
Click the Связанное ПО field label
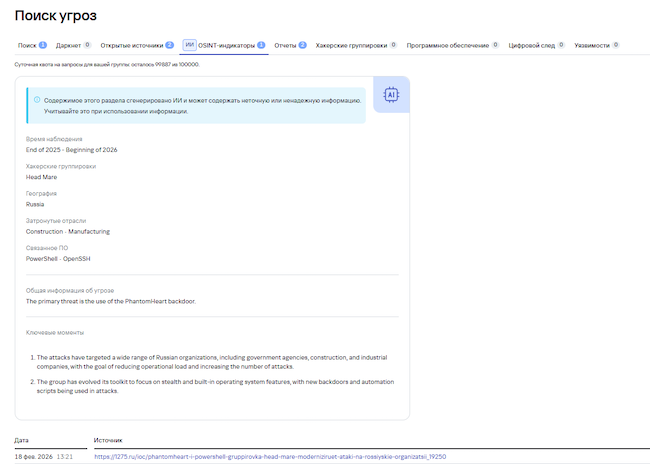point(47,248)
